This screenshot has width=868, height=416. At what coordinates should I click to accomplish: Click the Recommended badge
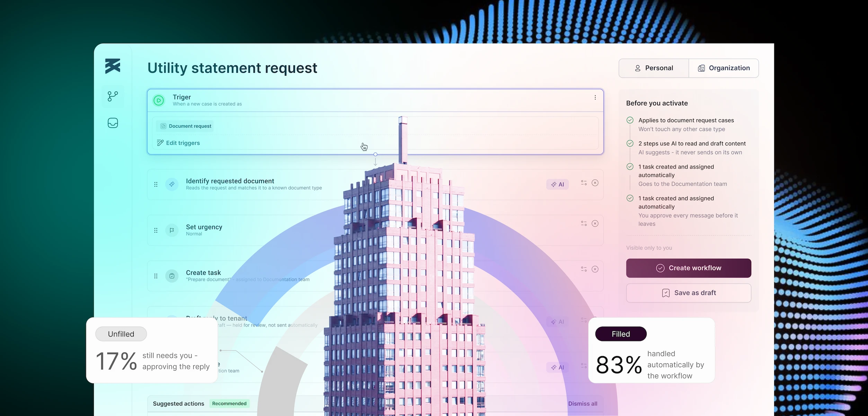click(229, 404)
